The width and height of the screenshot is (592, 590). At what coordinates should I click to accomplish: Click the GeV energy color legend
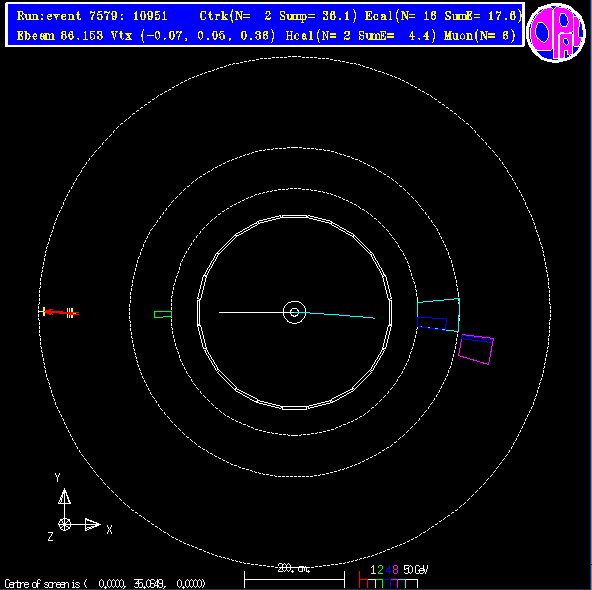pos(393,576)
